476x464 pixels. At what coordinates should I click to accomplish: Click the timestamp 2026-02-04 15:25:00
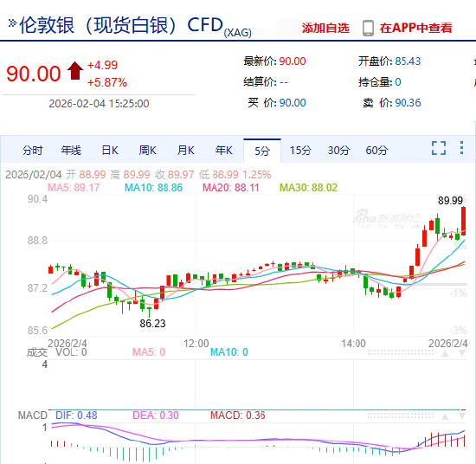point(99,104)
